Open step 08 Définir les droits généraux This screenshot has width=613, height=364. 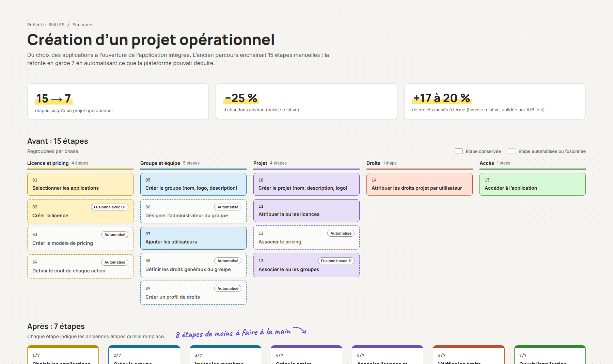[193, 265]
